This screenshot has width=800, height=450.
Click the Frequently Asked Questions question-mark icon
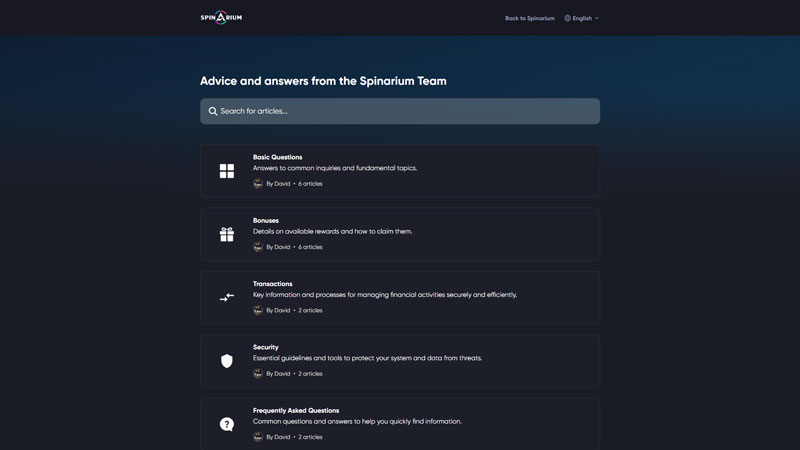(227, 424)
